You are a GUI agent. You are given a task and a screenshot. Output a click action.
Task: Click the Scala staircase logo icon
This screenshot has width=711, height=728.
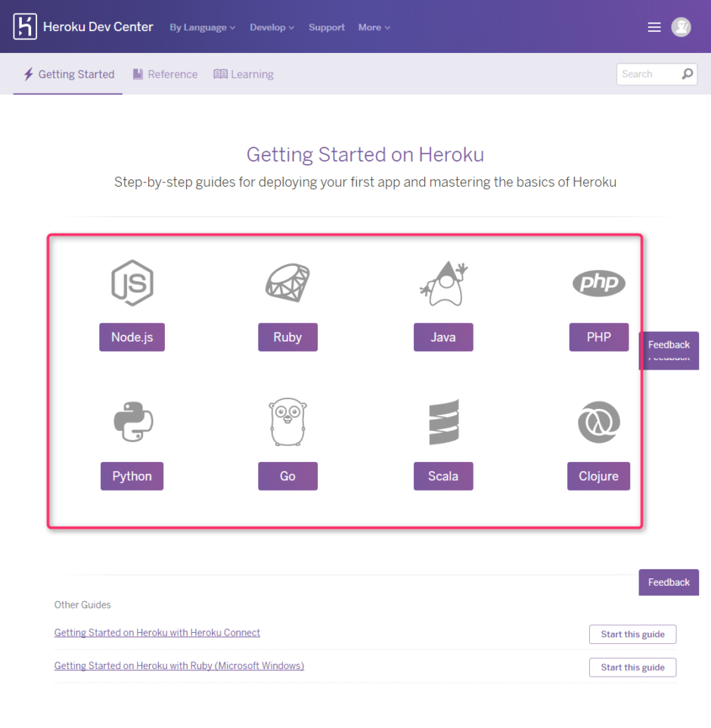(443, 421)
